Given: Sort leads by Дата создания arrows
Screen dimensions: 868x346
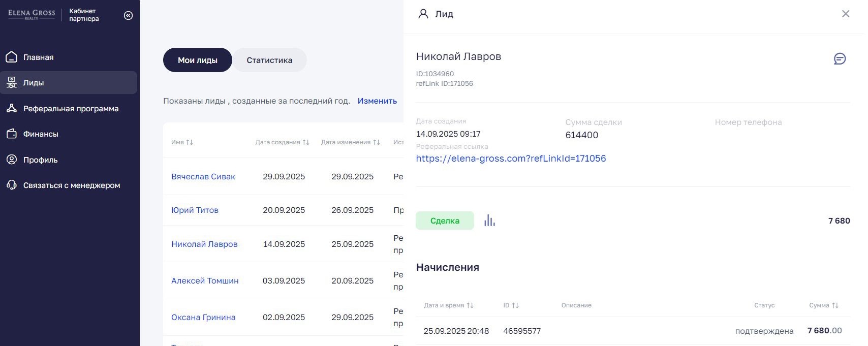Looking at the screenshot, I should [x=306, y=142].
